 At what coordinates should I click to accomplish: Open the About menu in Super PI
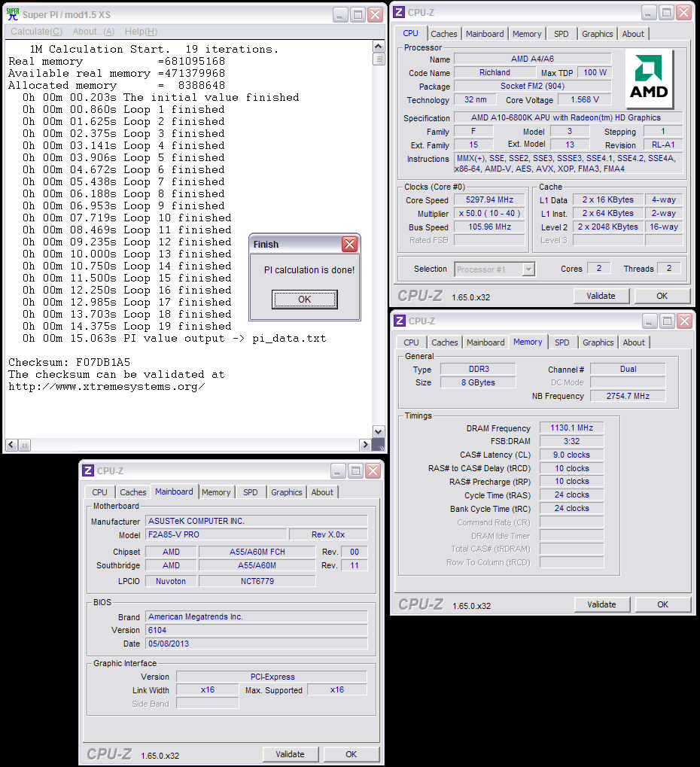click(93, 32)
